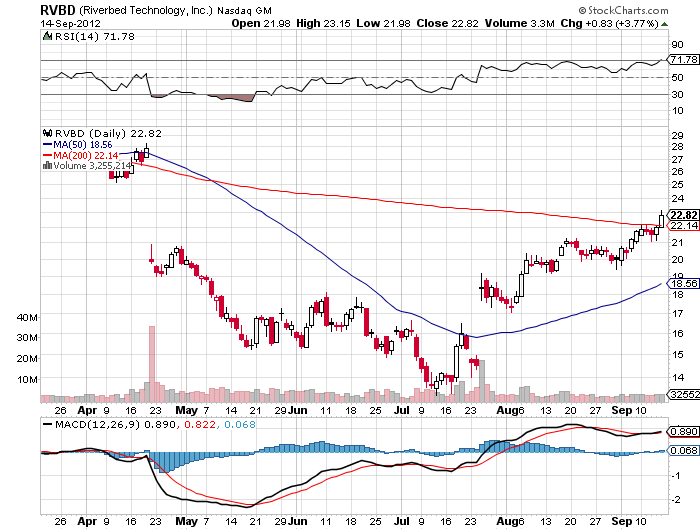Click the 18.56 MA(50) tag on the price axis
This screenshot has width=700, height=530.
click(x=684, y=283)
